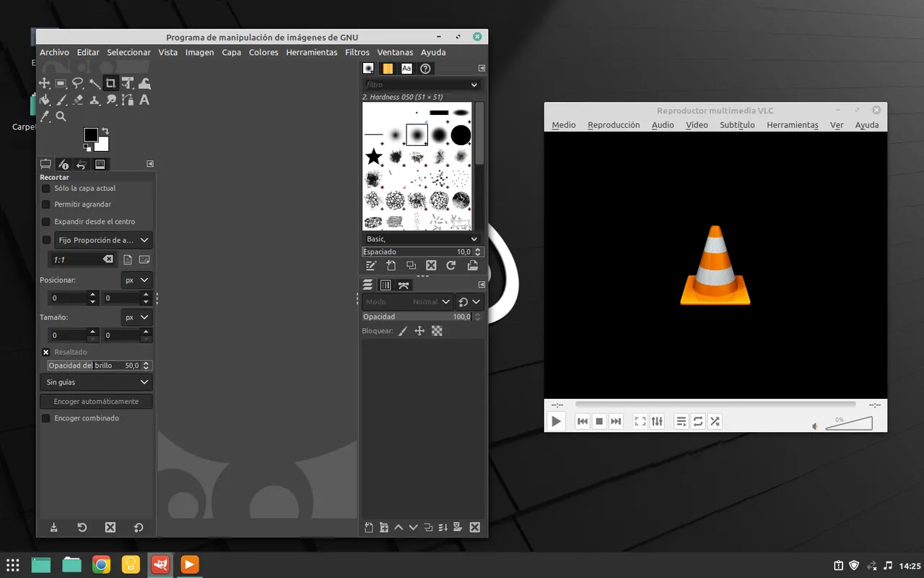The height and width of the screenshot is (578, 924).
Task: Enable 'Sólo la capa actual' checkbox
Action: (46, 188)
